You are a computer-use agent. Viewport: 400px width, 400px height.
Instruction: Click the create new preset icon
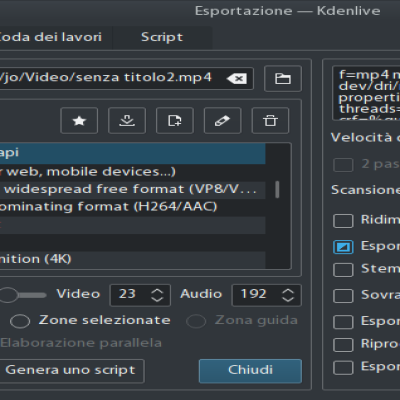point(175,120)
